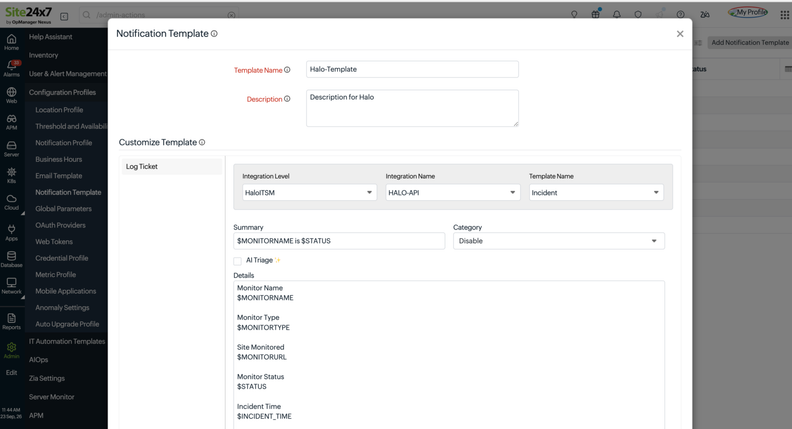792x429 pixels.
Task: Open the Web monitors icon
Action: coord(11,95)
